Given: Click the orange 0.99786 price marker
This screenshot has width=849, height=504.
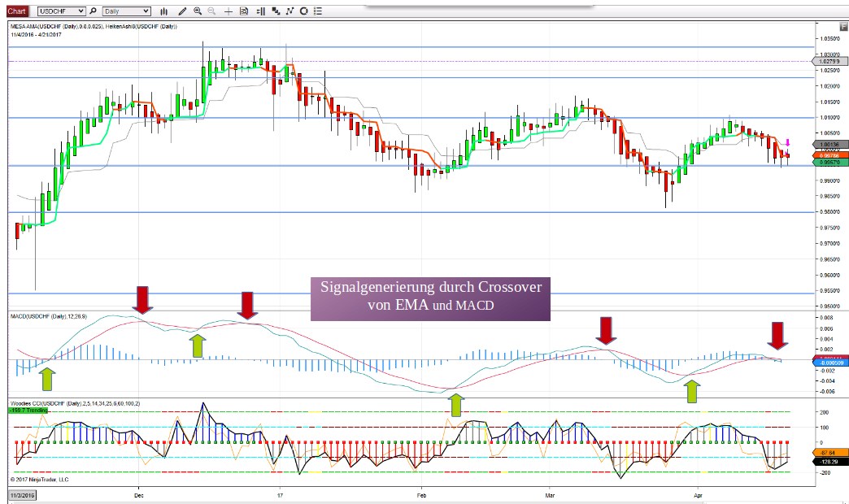Looking at the screenshot, I should coord(829,155).
